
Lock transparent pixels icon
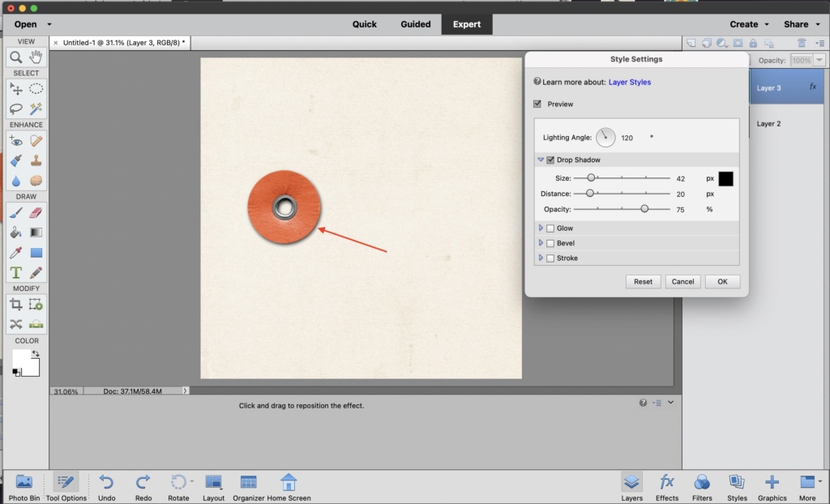(x=769, y=43)
